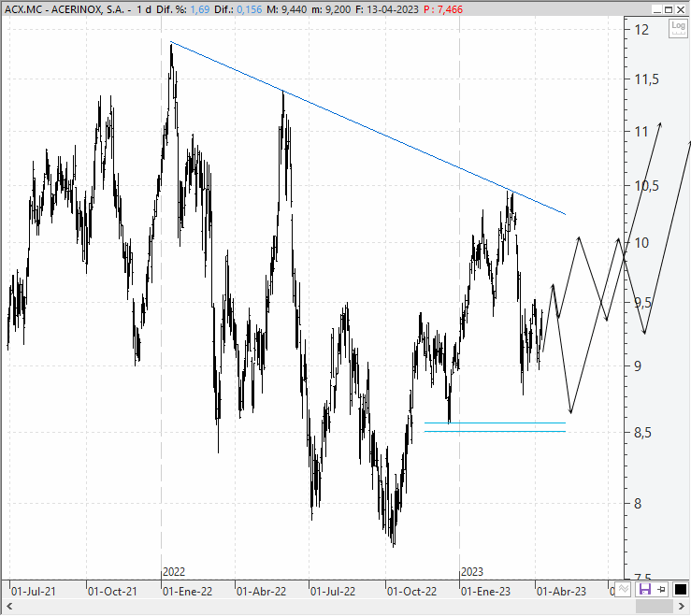The height and width of the screenshot is (616, 691).
Task: Expand the double-chevron panel button
Action: pyautogui.click(x=622, y=589)
